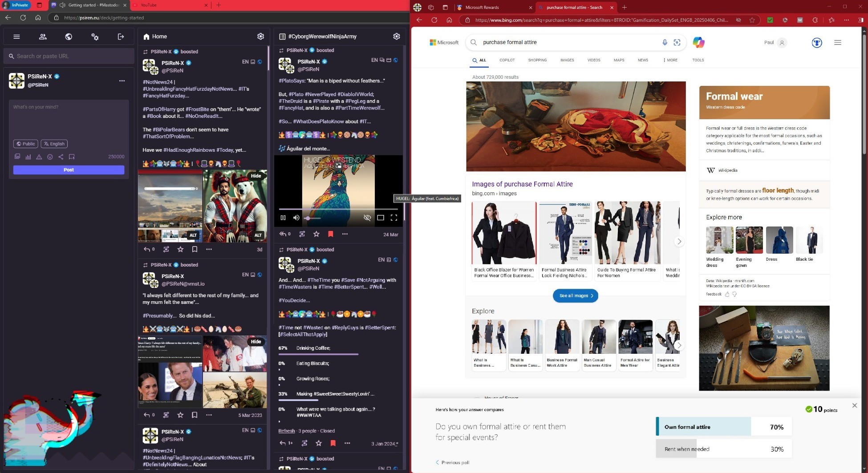Toggle the hide-video eye icon on player
This screenshot has height=473, width=868.
(367, 218)
